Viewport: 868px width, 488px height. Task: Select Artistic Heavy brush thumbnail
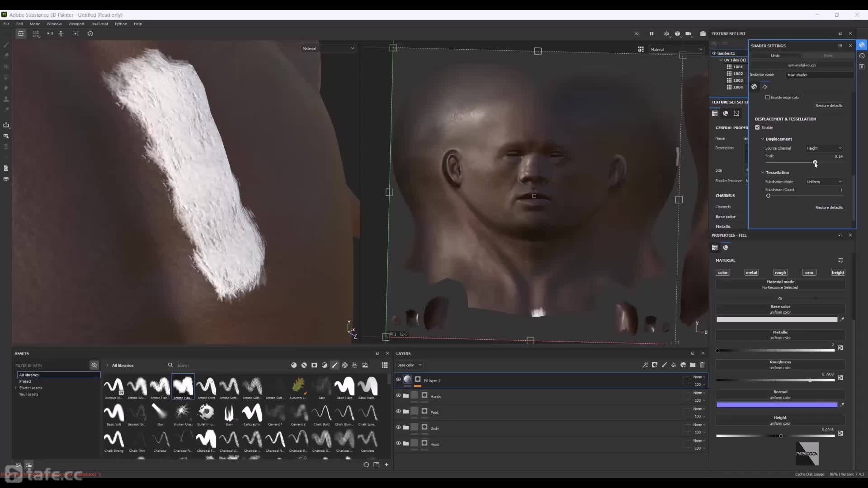click(183, 387)
